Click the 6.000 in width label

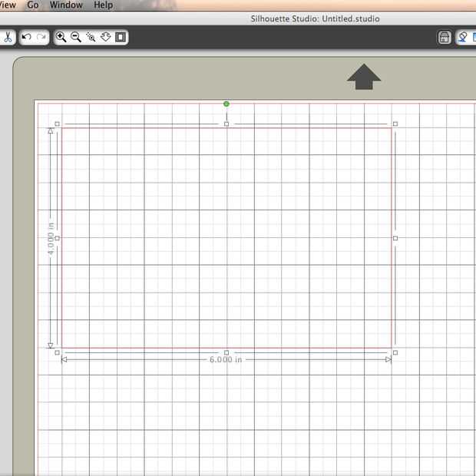pos(226,360)
